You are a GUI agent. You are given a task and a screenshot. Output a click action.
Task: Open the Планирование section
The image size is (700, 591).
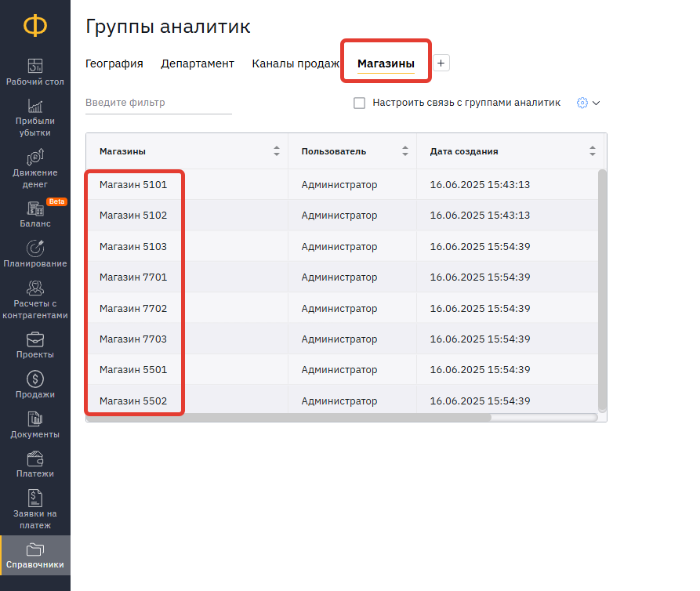[34, 254]
